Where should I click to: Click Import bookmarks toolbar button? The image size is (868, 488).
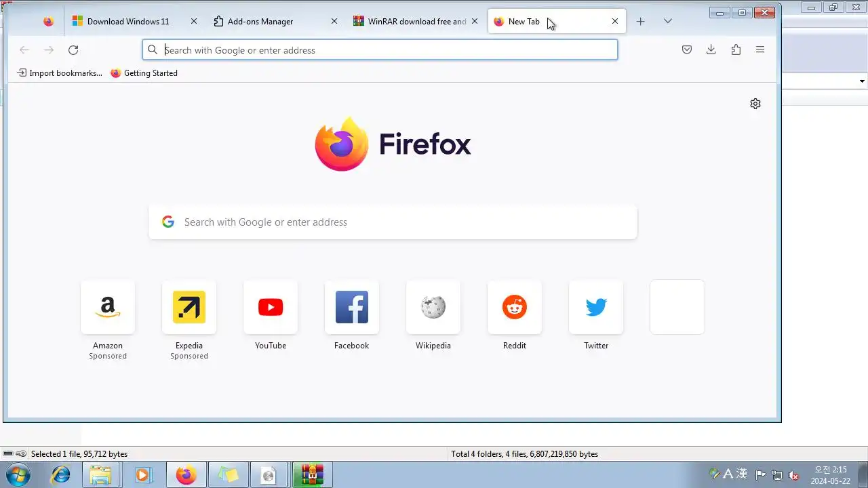click(60, 73)
